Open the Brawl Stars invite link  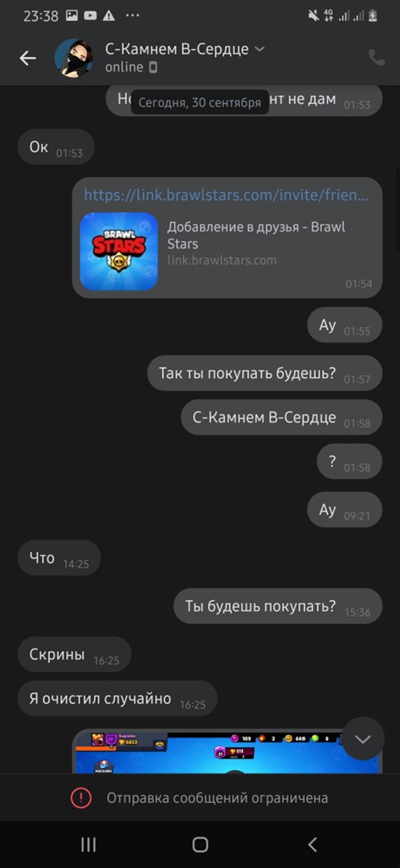click(x=226, y=194)
